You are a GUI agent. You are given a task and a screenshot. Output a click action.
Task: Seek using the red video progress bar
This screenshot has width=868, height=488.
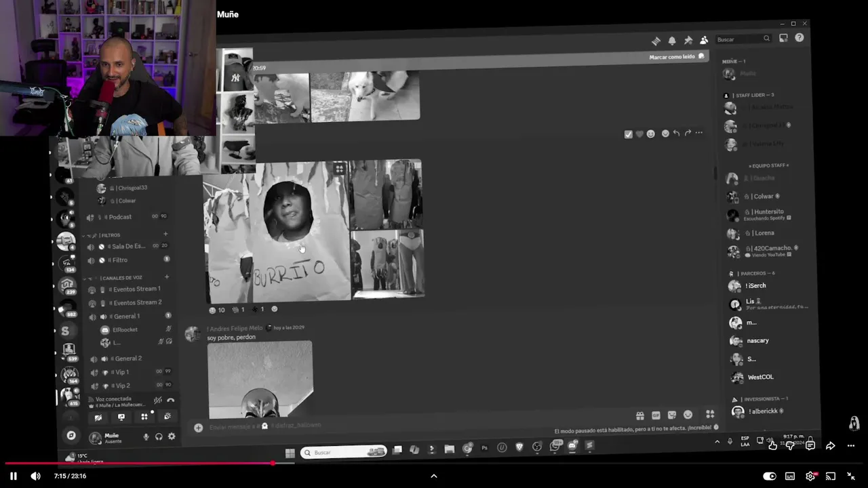[x=434, y=464]
